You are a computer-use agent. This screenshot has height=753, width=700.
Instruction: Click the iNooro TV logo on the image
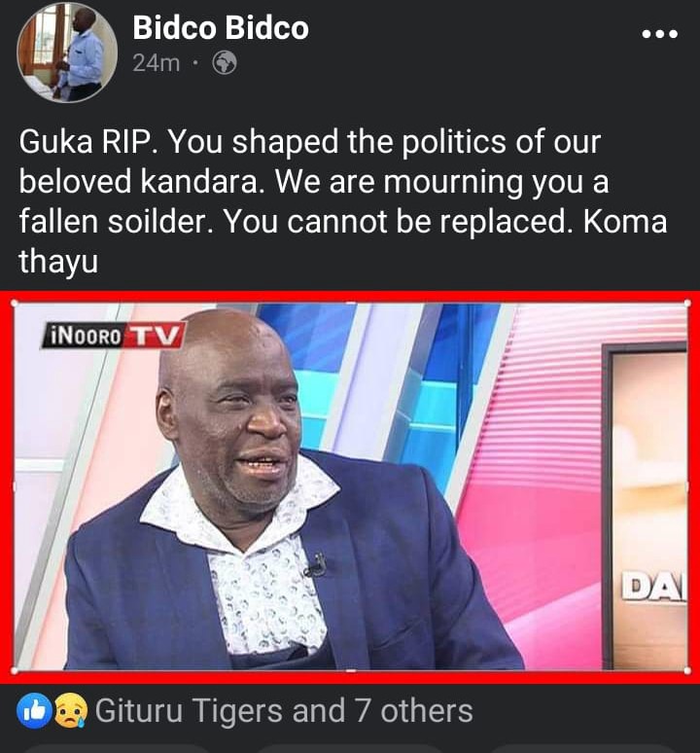[113, 335]
